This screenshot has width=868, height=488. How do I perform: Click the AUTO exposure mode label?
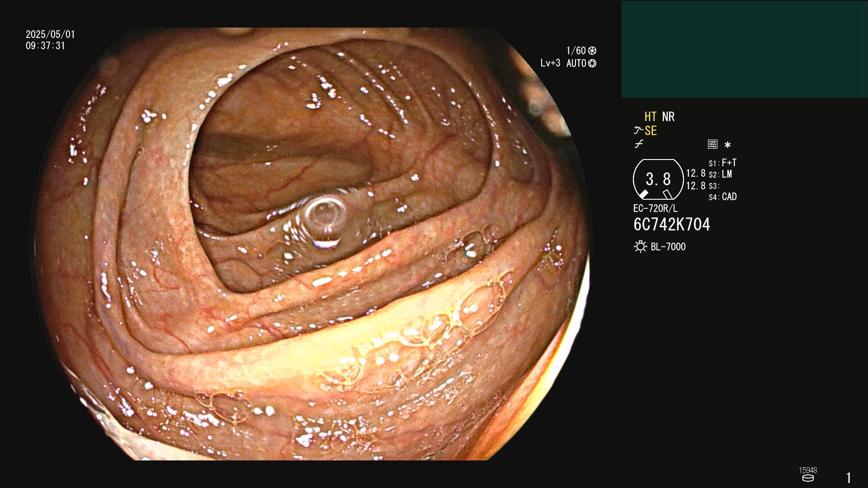tap(576, 63)
